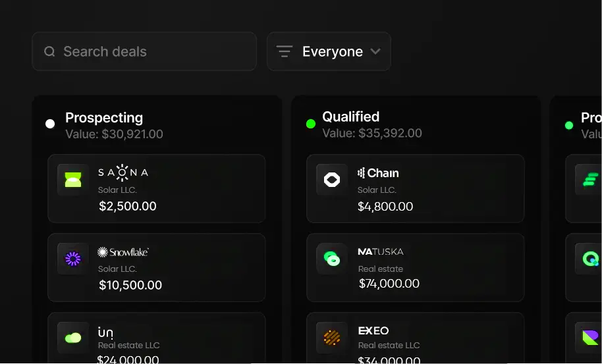Click the Exeo deal orange icon
Viewport: 602px width, 364px height.
[x=332, y=338]
